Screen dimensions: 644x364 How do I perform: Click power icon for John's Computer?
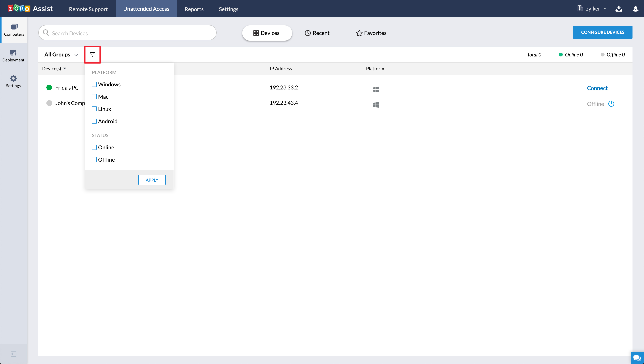click(611, 104)
